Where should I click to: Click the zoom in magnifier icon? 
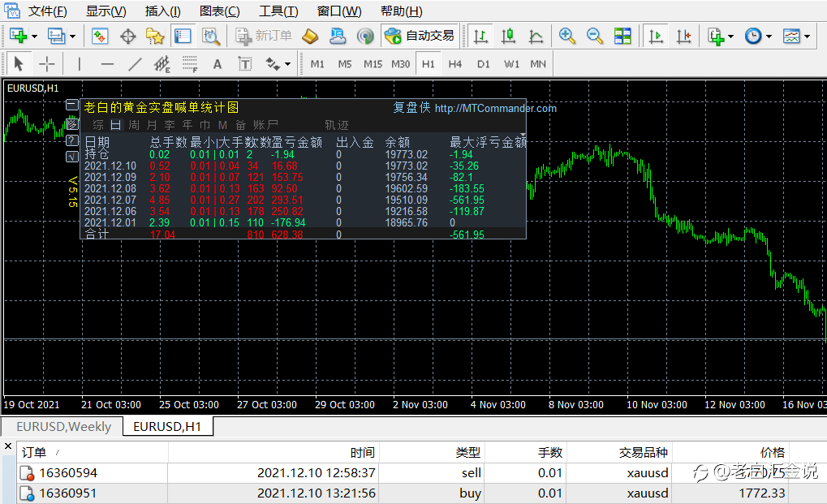(567, 36)
